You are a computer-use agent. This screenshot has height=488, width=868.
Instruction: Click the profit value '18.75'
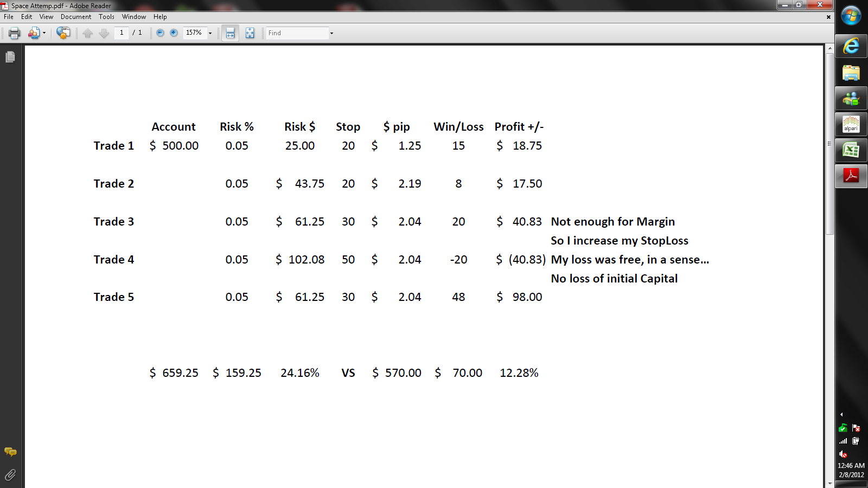tap(527, 146)
